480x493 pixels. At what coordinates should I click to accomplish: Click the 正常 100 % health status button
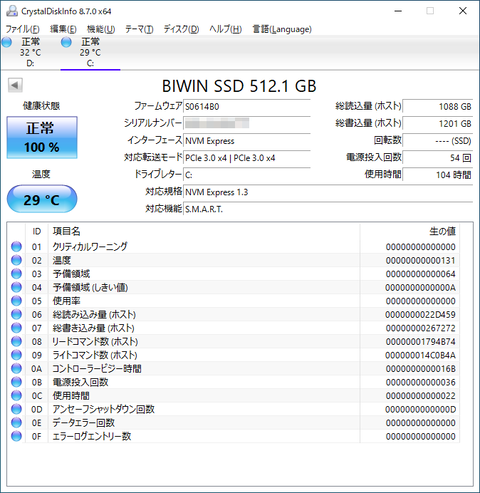tap(42, 137)
